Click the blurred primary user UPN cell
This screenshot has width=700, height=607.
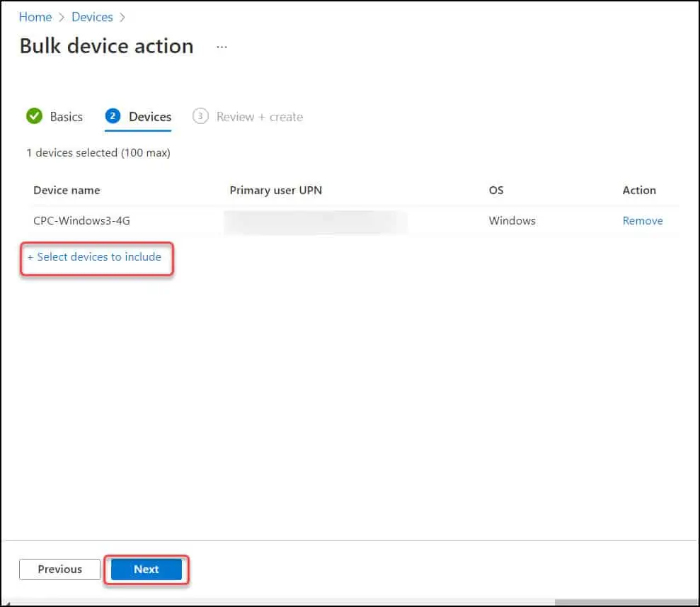(316, 222)
